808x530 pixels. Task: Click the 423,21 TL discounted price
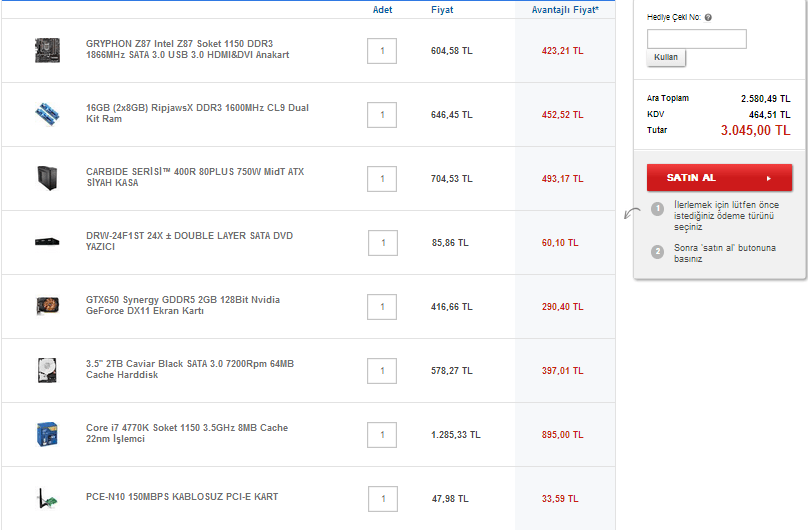(x=563, y=50)
